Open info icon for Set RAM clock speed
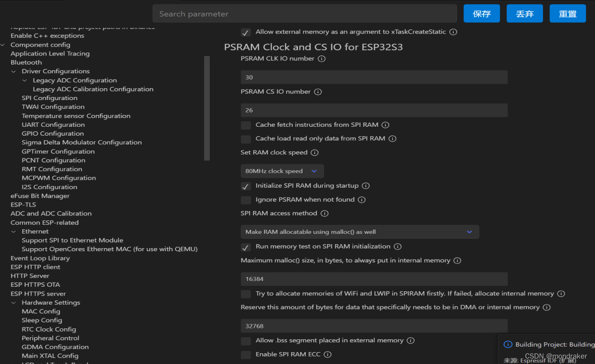This screenshot has height=364, width=595. [314, 153]
